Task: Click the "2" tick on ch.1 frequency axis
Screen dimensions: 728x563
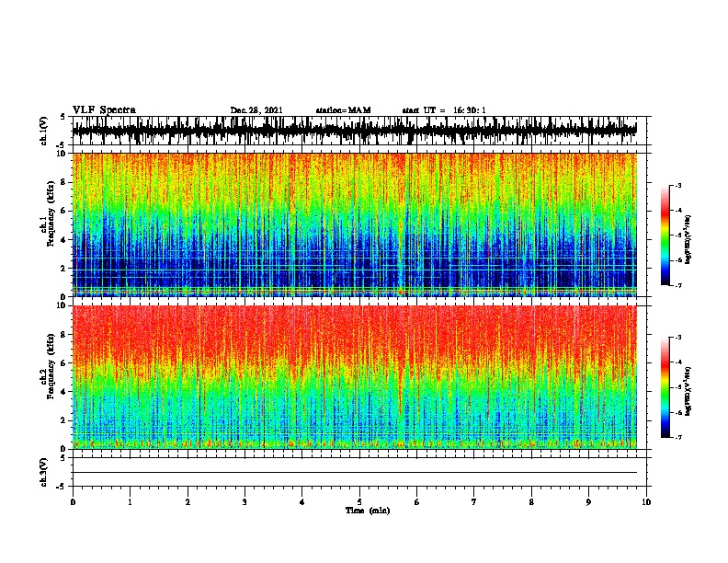Action: click(65, 268)
